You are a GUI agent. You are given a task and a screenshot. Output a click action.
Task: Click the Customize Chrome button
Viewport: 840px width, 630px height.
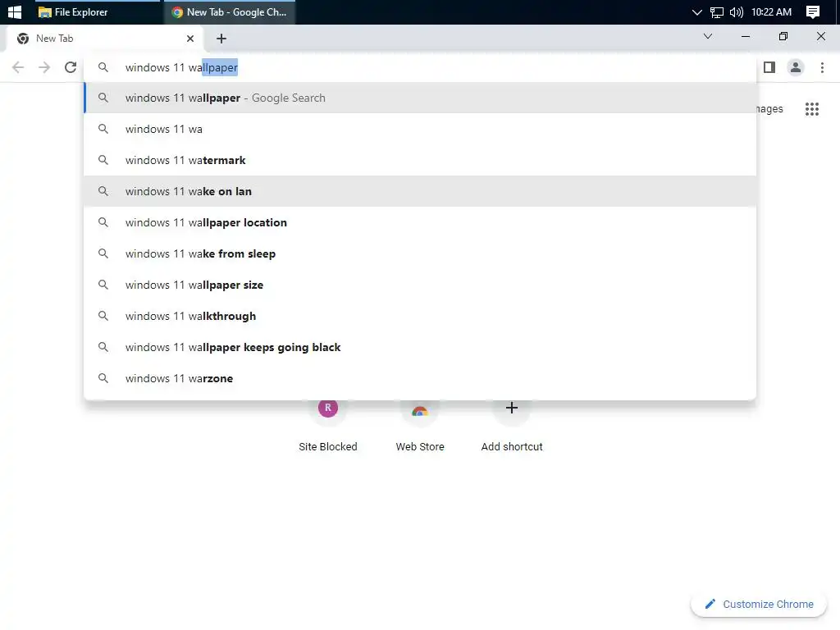tap(759, 604)
